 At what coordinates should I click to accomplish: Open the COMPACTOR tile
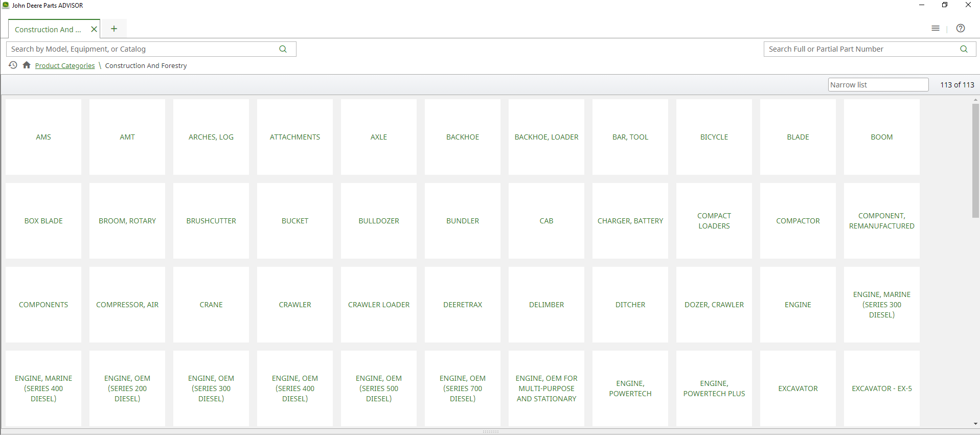point(798,221)
